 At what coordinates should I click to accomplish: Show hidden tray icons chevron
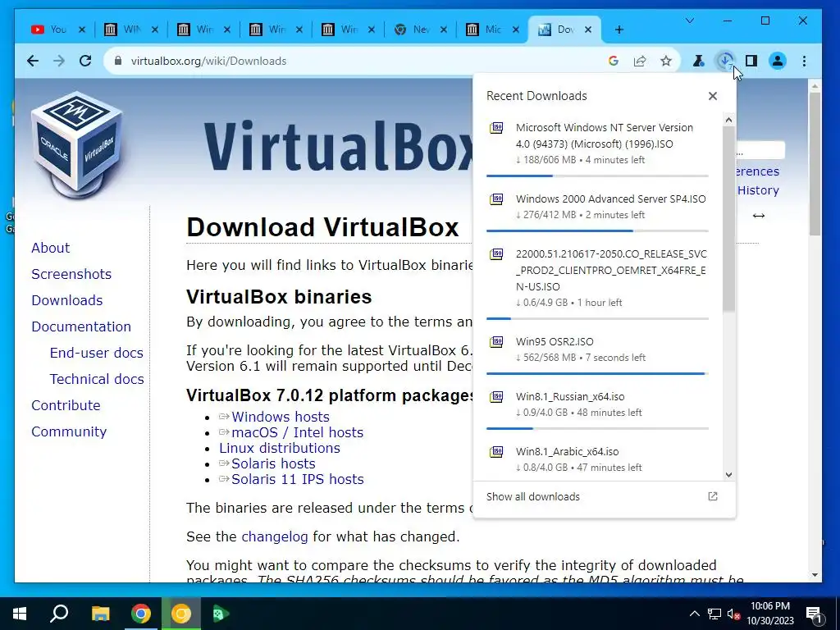coord(694,614)
